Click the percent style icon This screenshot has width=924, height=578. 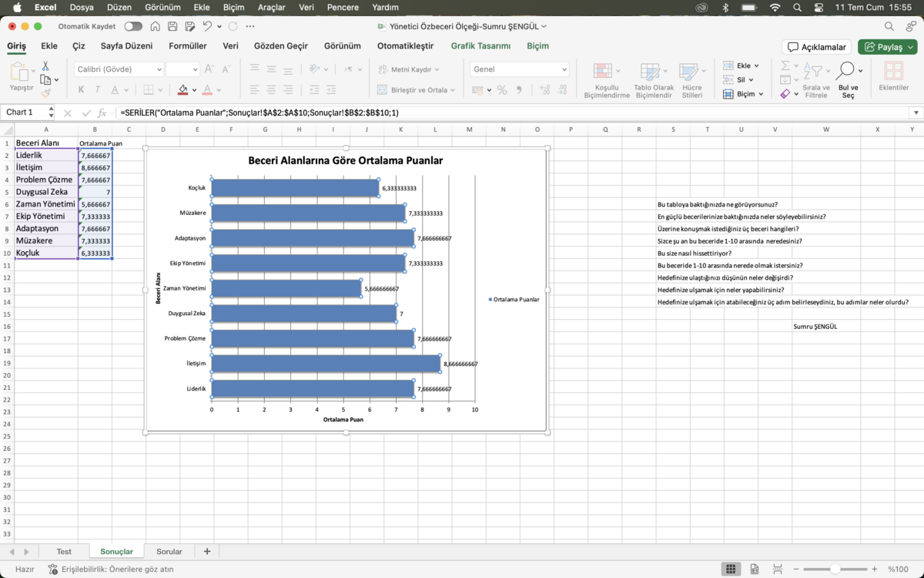pyautogui.click(x=502, y=90)
